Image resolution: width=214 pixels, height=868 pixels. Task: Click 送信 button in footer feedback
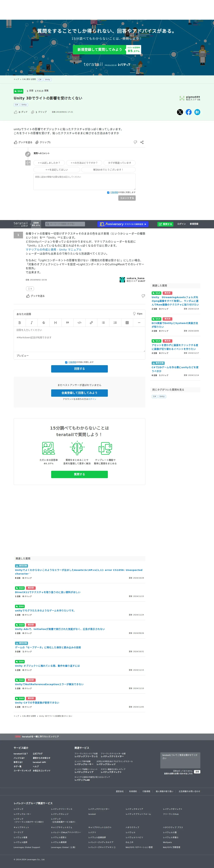pos(197,771)
